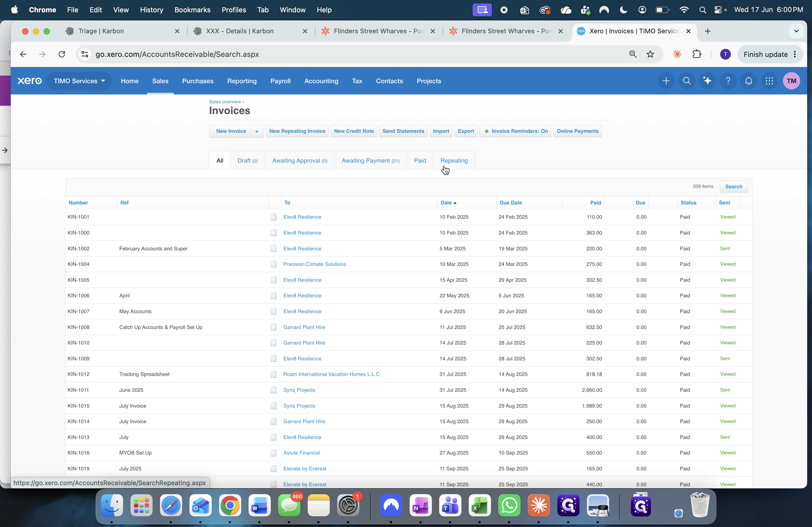
Task: Open the Xero help question mark
Action: click(728, 81)
